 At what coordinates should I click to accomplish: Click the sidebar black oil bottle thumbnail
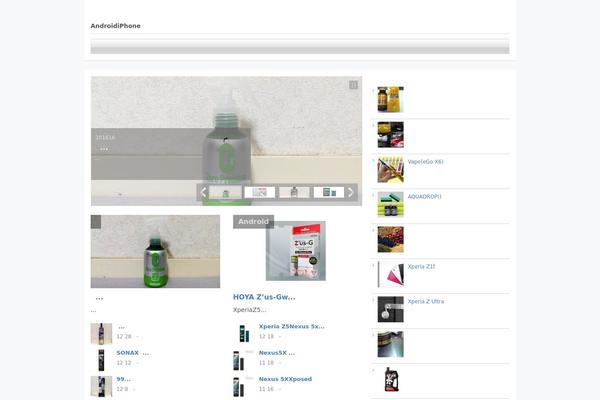coord(390,379)
